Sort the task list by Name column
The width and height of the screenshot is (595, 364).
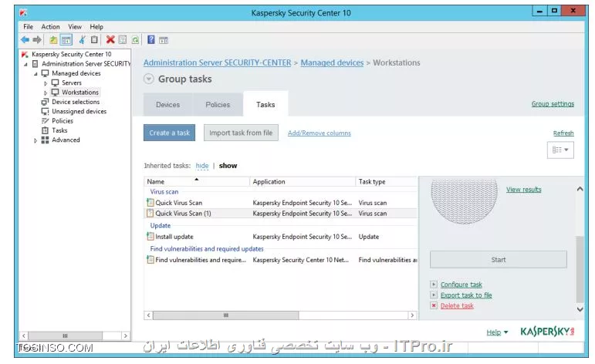(x=197, y=182)
